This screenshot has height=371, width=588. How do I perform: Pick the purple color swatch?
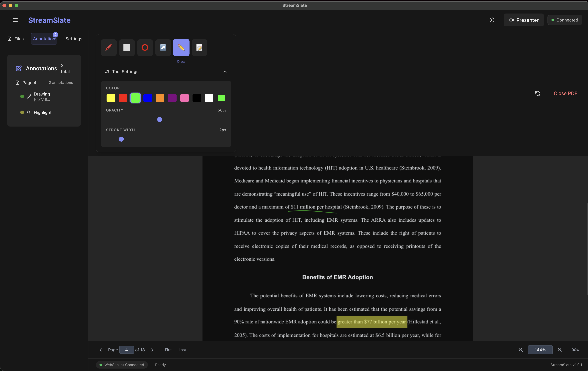(x=172, y=98)
